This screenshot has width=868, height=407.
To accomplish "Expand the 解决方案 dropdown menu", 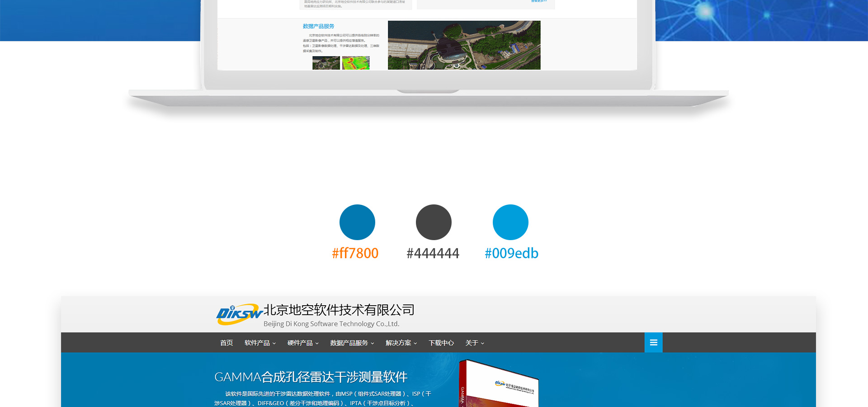I will click(x=401, y=343).
